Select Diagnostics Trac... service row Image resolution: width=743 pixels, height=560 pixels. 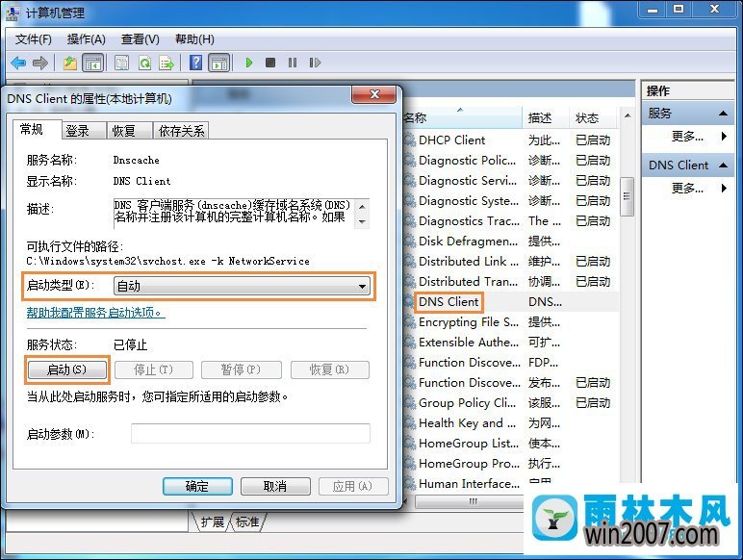tap(509, 221)
